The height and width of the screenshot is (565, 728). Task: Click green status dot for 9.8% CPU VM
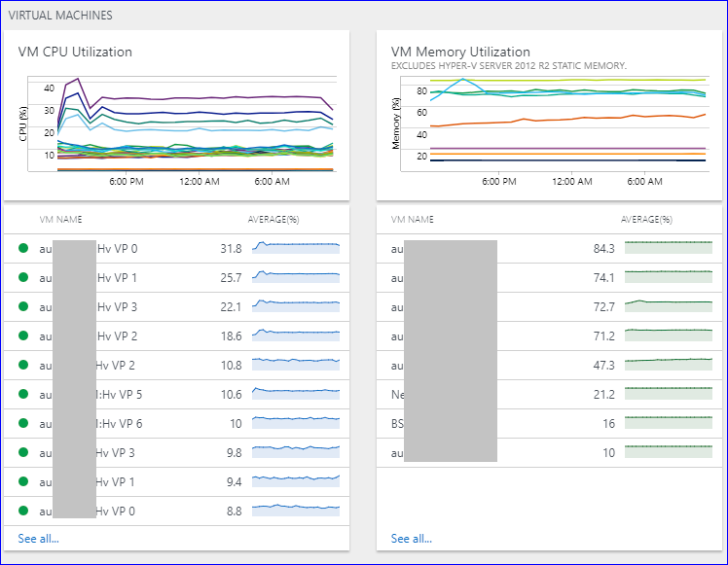pyautogui.click(x=23, y=452)
